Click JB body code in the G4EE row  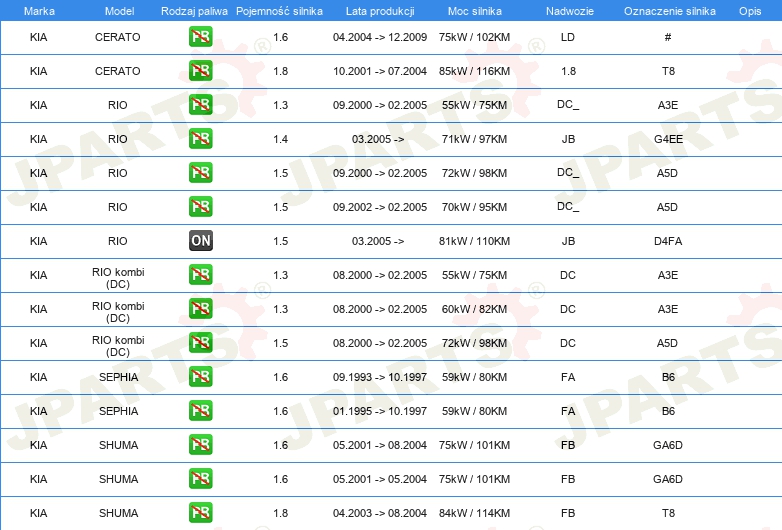coord(568,139)
